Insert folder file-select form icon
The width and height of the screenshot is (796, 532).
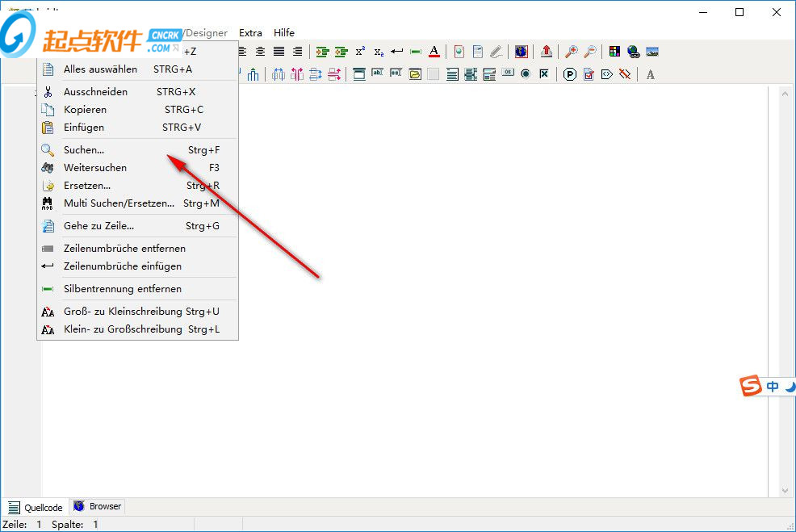click(x=415, y=74)
